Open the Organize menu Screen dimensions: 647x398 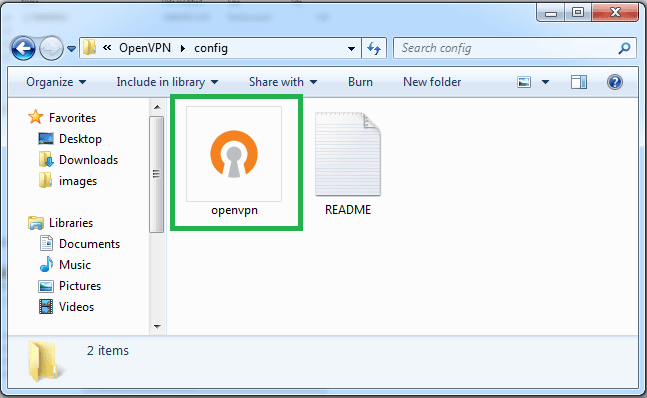pos(56,82)
